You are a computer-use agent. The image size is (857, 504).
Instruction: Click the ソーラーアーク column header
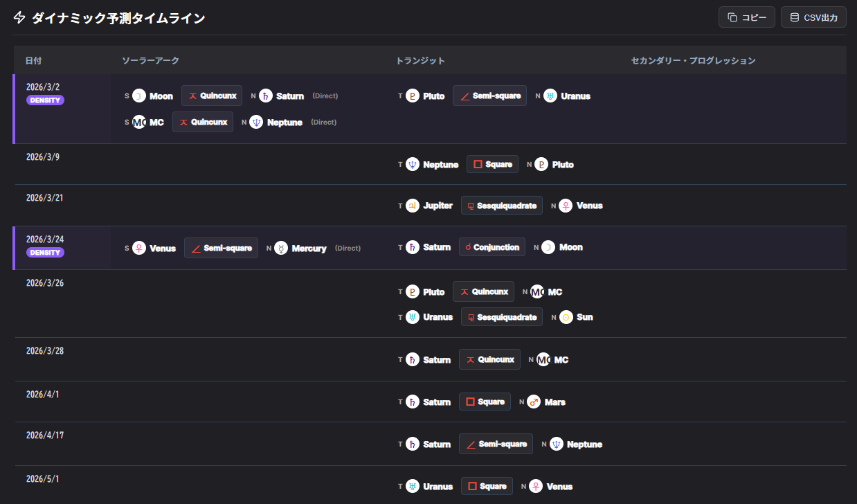click(150, 61)
